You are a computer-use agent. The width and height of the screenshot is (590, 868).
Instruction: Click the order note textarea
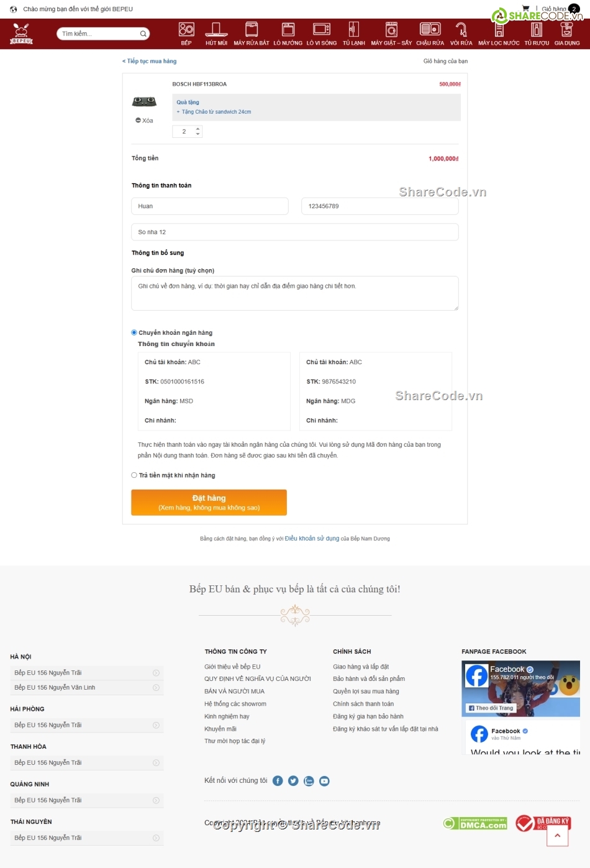coord(295,293)
